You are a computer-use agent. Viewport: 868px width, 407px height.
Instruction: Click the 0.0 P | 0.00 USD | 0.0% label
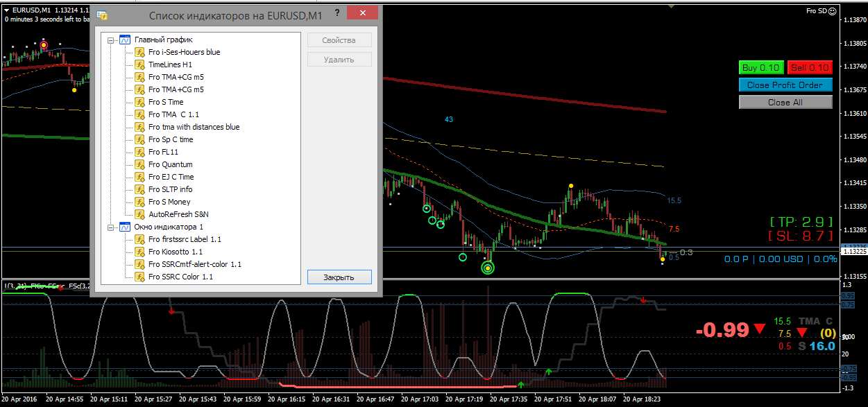pos(781,259)
